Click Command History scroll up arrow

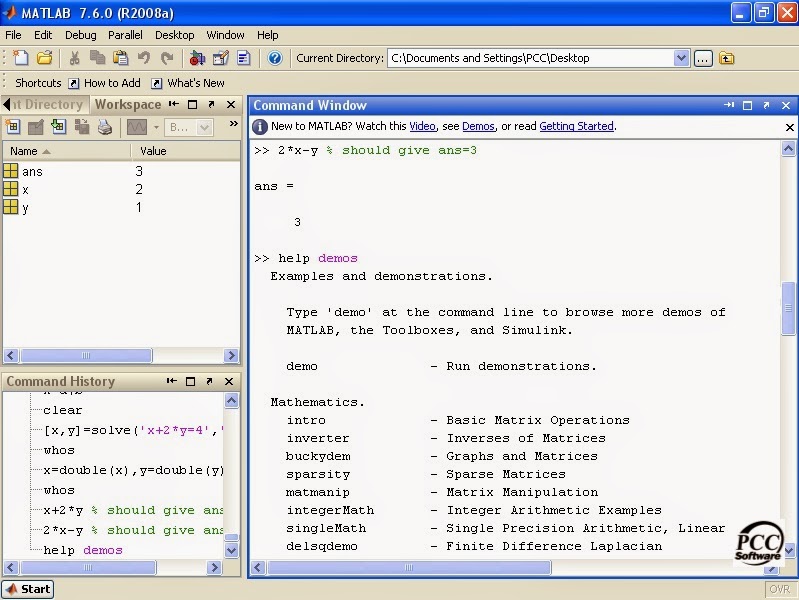(231, 401)
